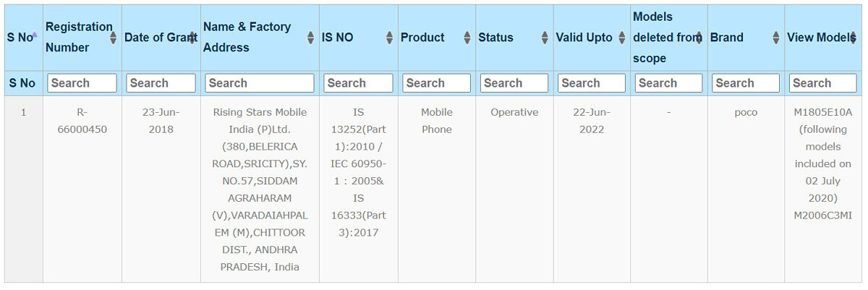Select the Name & Factory Address search field
The height and width of the screenshot is (290, 868).
[260, 83]
